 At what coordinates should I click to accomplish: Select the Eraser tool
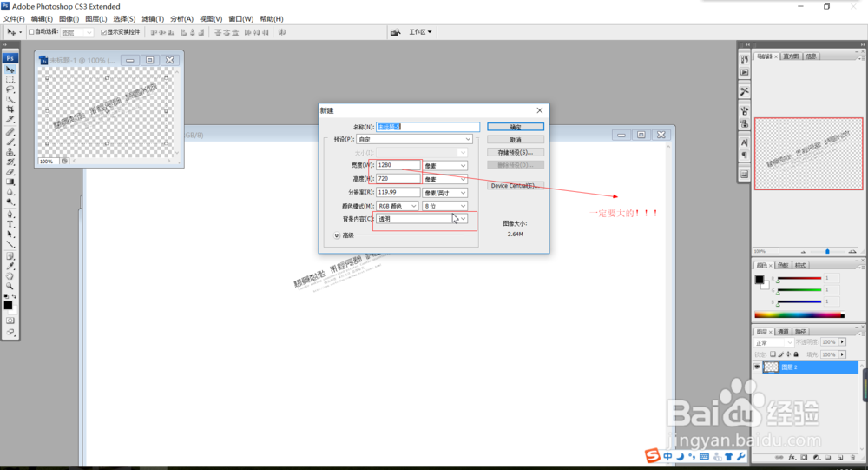pos(10,172)
